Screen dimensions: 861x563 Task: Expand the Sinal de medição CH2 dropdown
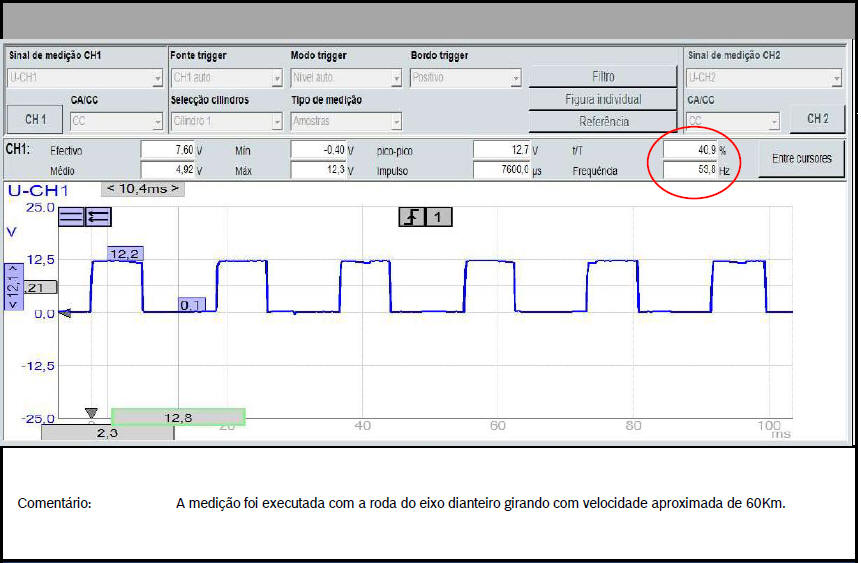coord(763,77)
